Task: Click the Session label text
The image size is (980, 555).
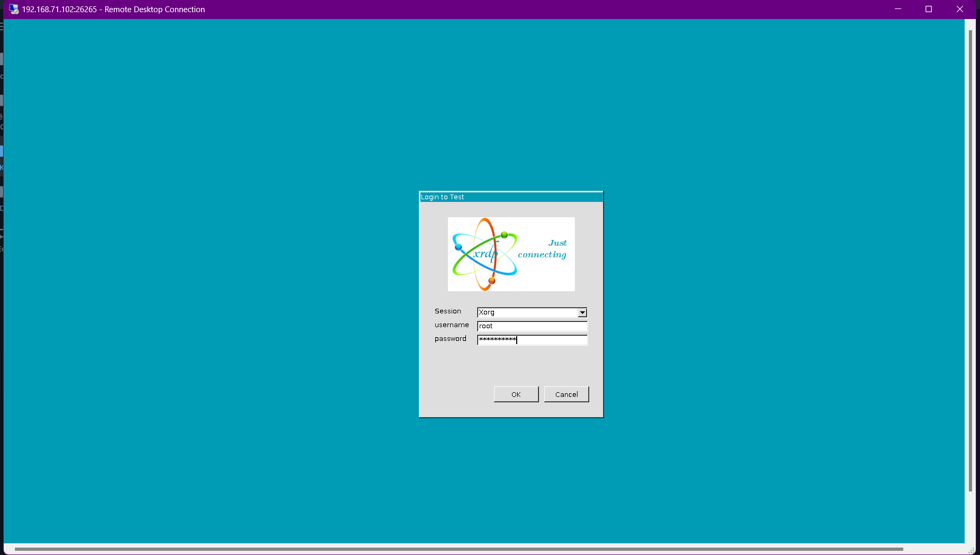Action: click(448, 311)
